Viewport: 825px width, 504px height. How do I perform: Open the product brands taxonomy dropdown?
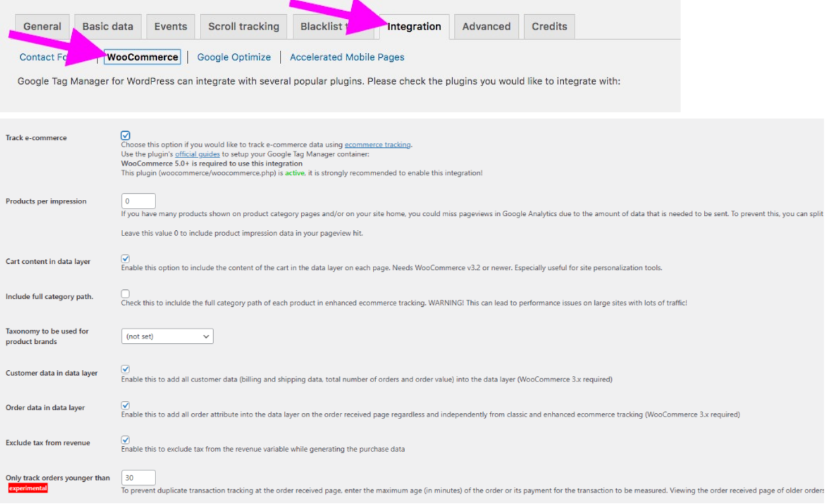tap(168, 336)
